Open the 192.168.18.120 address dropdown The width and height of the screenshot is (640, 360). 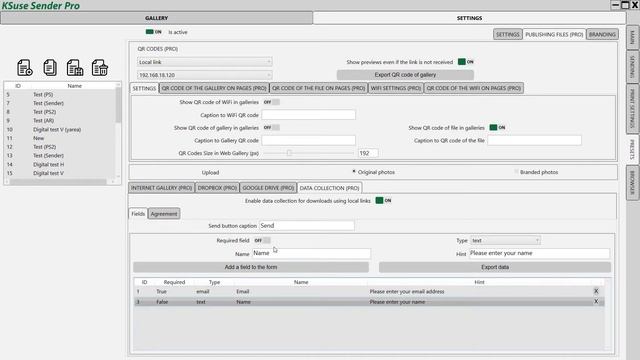point(204,75)
